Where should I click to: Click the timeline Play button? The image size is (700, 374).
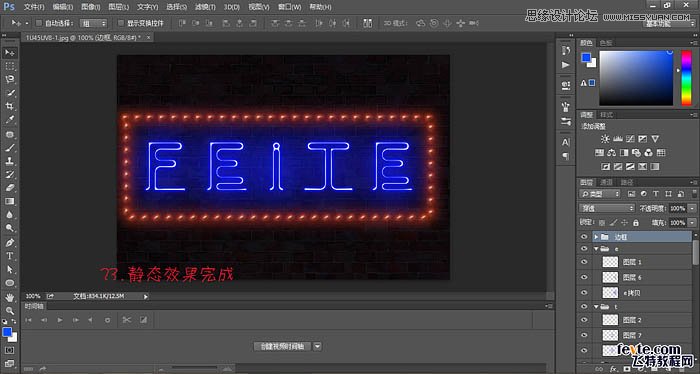(x=59, y=320)
